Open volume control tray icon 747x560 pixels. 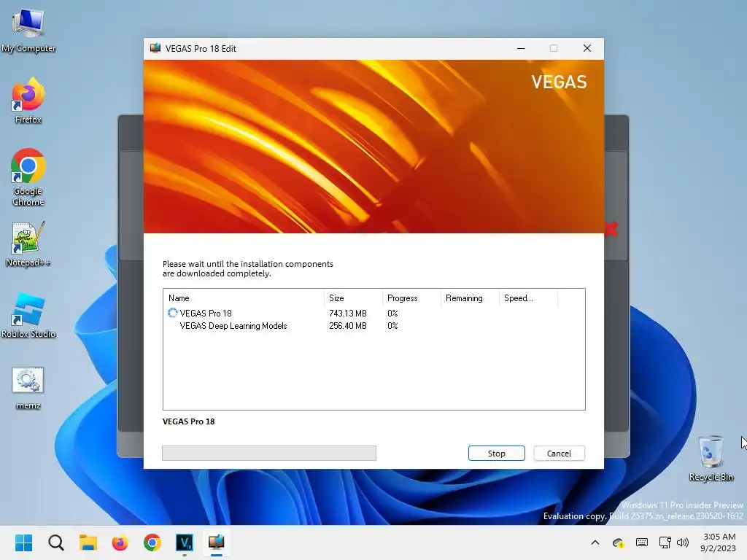click(683, 542)
